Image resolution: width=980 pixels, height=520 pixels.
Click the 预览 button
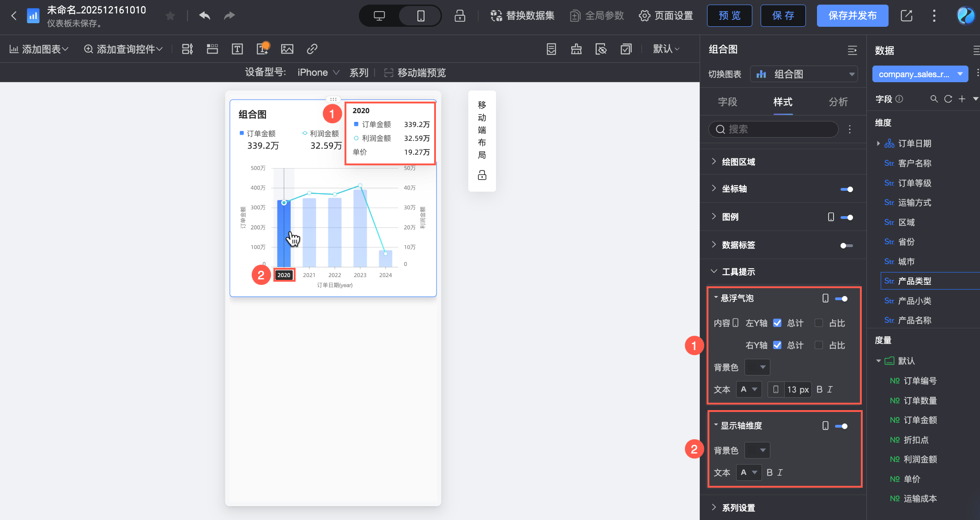[729, 16]
